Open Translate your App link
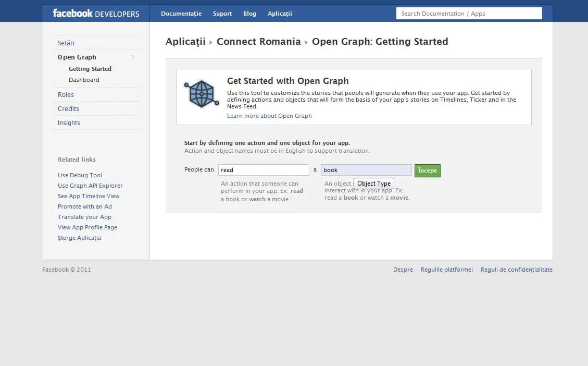This screenshot has width=588, height=366. point(84,217)
